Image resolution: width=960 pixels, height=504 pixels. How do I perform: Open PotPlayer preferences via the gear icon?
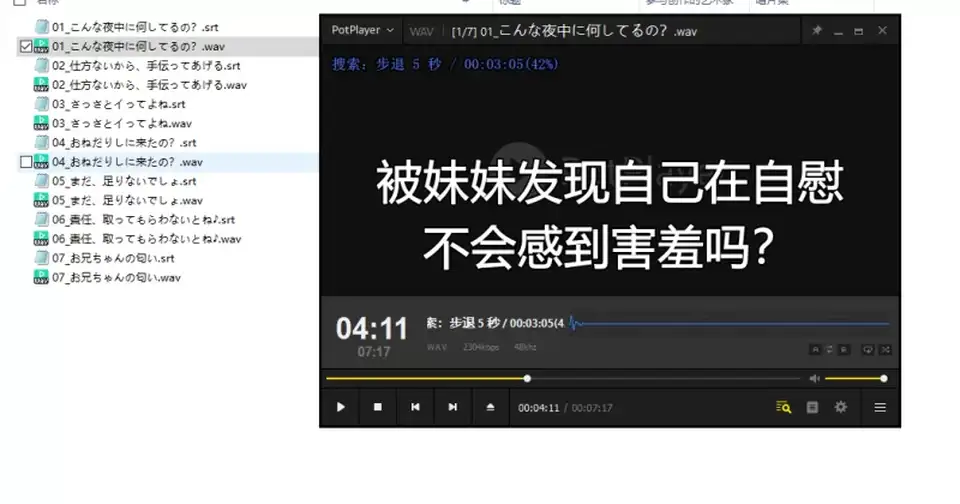pos(841,407)
